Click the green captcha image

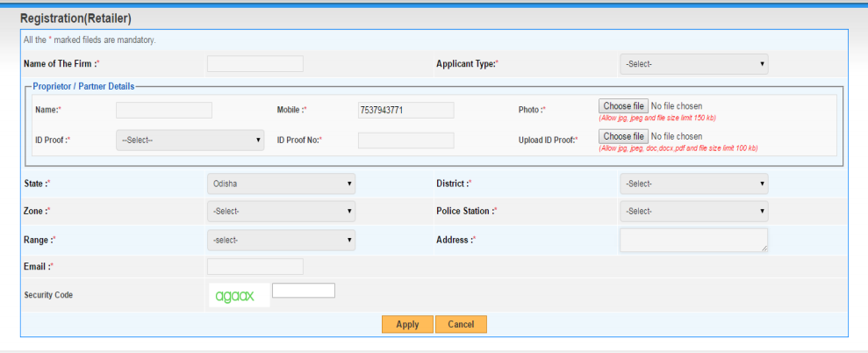236,296
